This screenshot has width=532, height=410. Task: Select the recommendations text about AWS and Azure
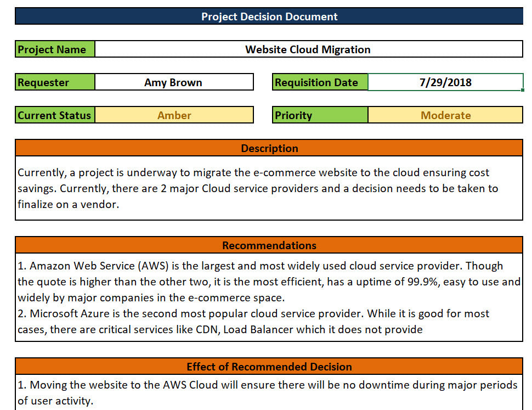pos(269,297)
